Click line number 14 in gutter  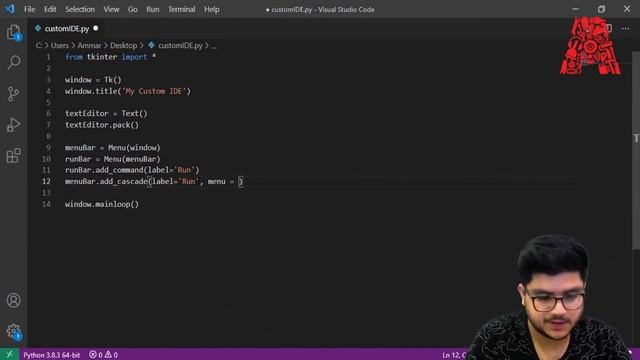pyautogui.click(x=46, y=204)
